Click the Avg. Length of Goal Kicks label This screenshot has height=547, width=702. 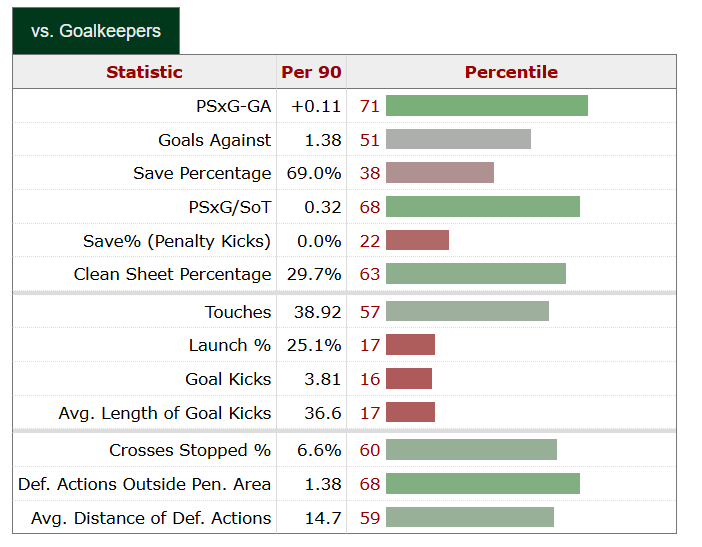click(x=165, y=412)
